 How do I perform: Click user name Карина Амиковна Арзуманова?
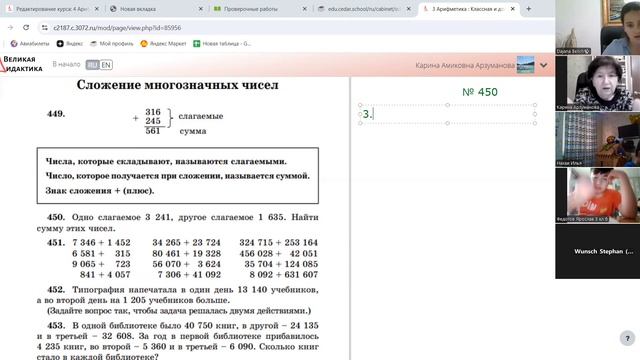point(465,65)
